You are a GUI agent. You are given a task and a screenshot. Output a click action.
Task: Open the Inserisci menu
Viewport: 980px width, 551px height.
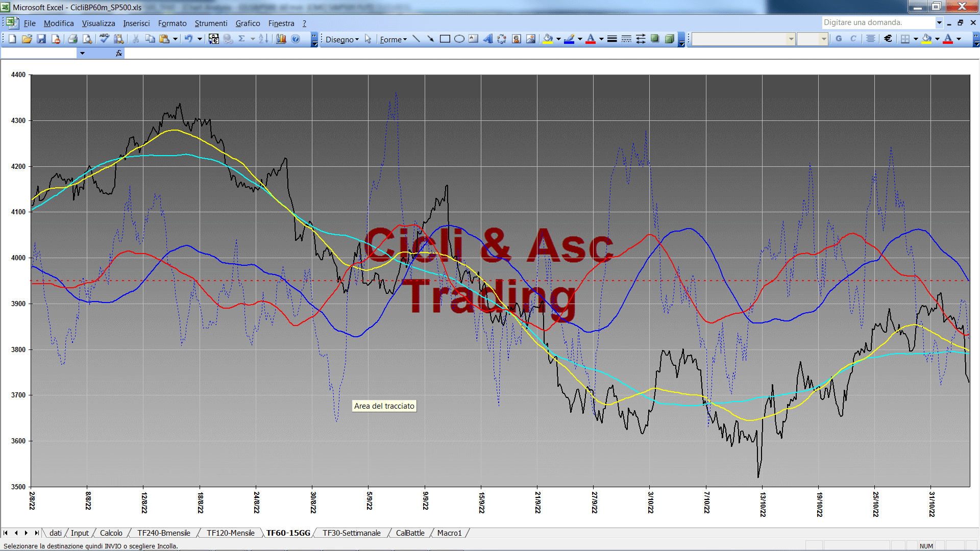pos(136,23)
